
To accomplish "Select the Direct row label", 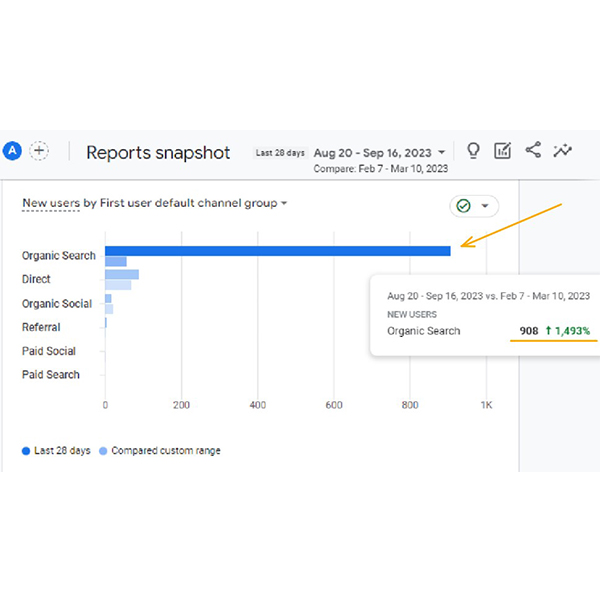I will pyautogui.click(x=36, y=279).
